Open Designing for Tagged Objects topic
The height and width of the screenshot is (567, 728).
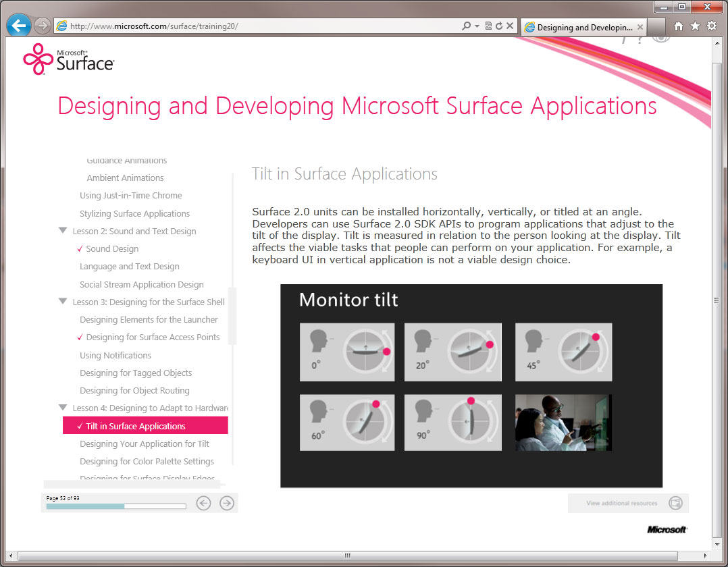tap(136, 373)
